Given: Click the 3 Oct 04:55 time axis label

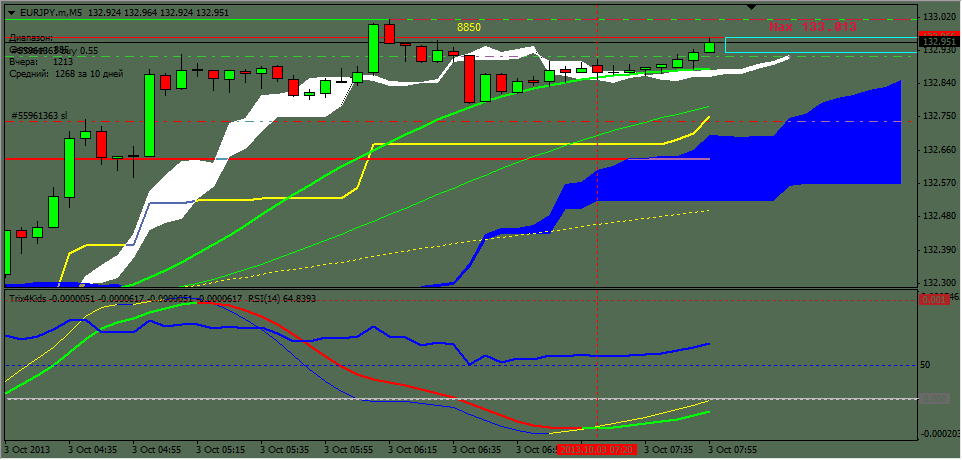Looking at the screenshot, I should [x=157, y=450].
